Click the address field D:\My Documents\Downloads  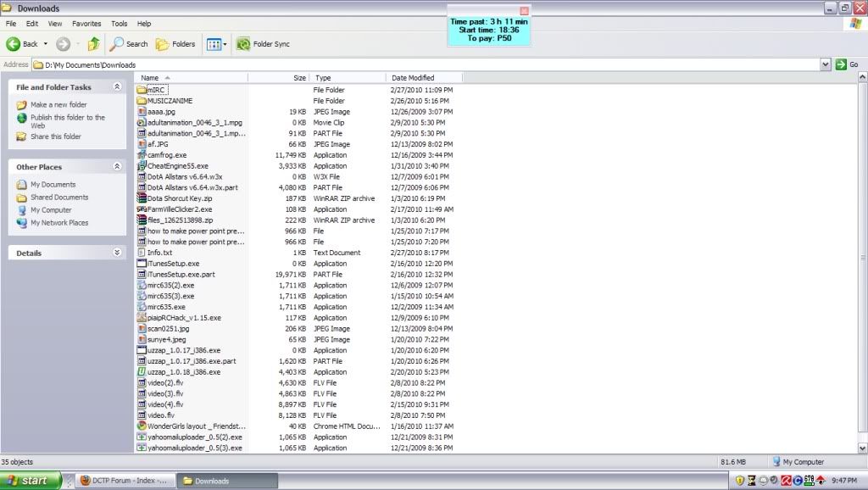click(x=426, y=64)
